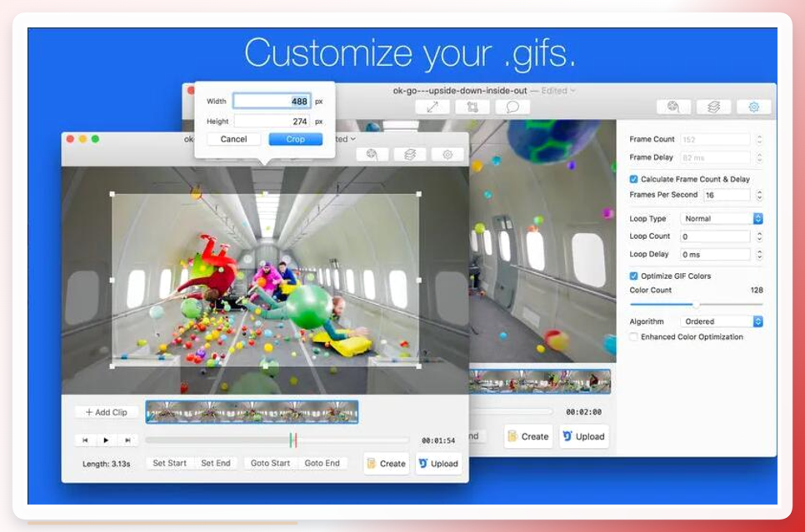The width and height of the screenshot is (805, 532).
Task: Click the Add Clip button
Action: coord(107,412)
